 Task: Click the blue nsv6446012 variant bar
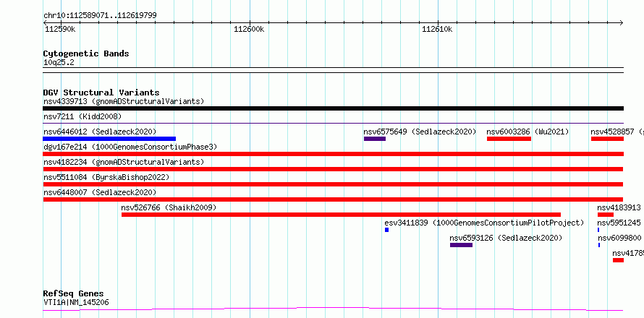[109, 139]
